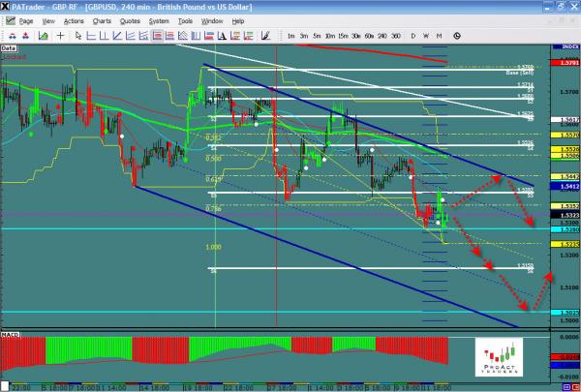Toggle the daily 'D' timeframe
This screenshot has width=581, height=392.
pyautogui.click(x=413, y=35)
